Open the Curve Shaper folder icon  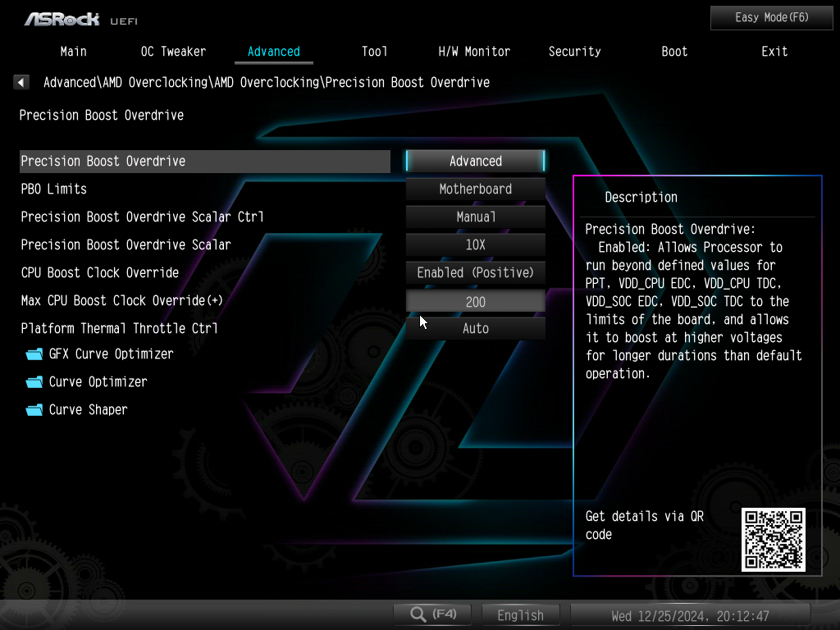(x=34, y=410)
